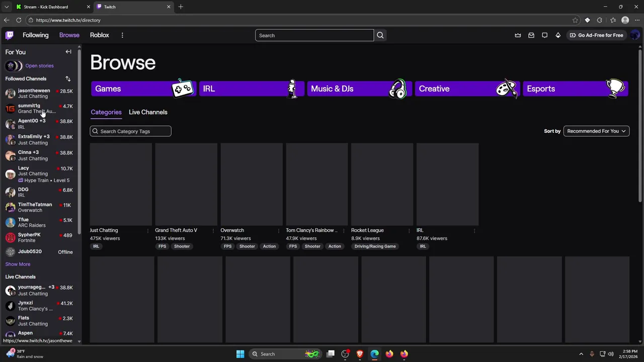This screenshot has height=362, width=644.
Task: Open the Brave browser in the taskbar
Action: click(x=360, y=354)
